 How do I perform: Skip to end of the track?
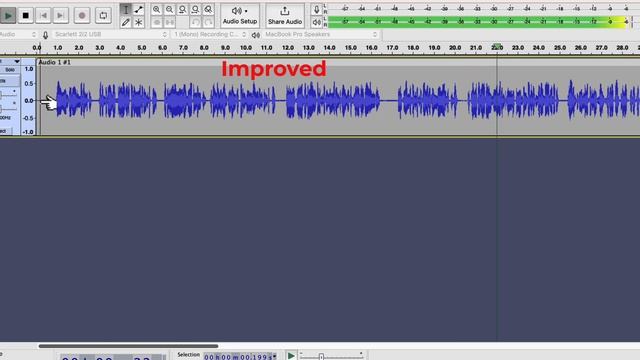60,16
